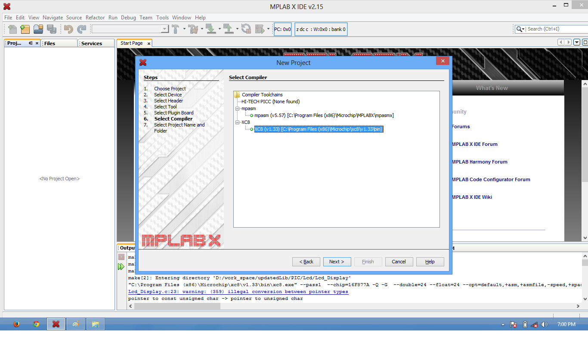Open the MPLAB Harmony Forum link
This screenshot has width=588, height=364.
coord(480,162)
